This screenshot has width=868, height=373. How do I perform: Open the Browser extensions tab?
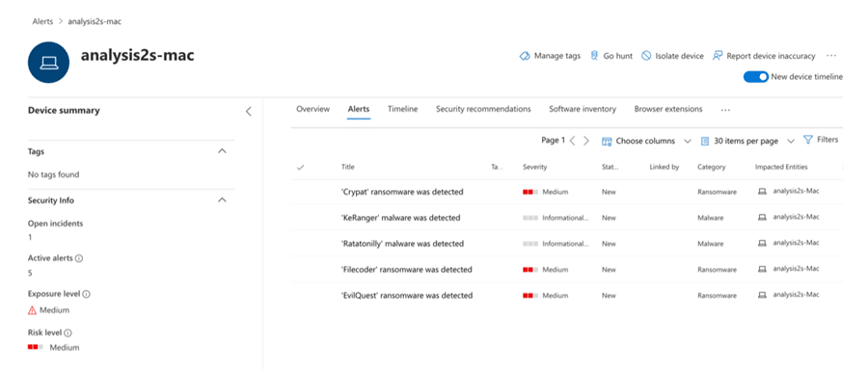coord(668,109)
